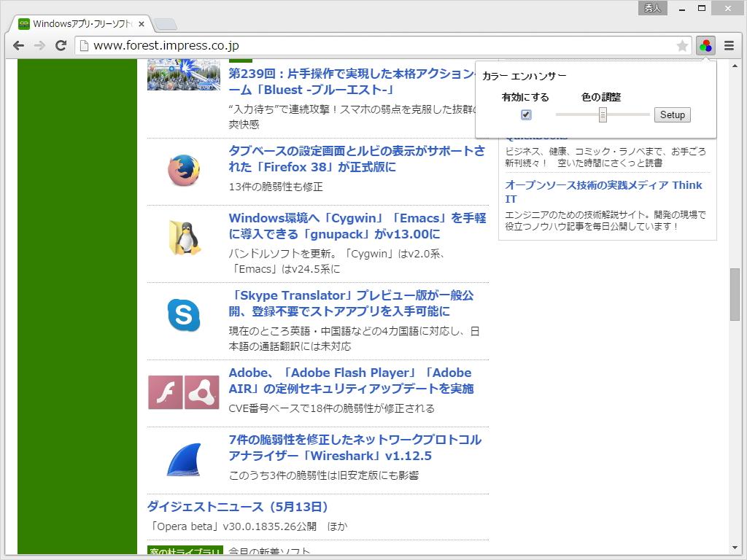Click the back navigation arrow
This screenshot has height=560, width=747.
18,45
